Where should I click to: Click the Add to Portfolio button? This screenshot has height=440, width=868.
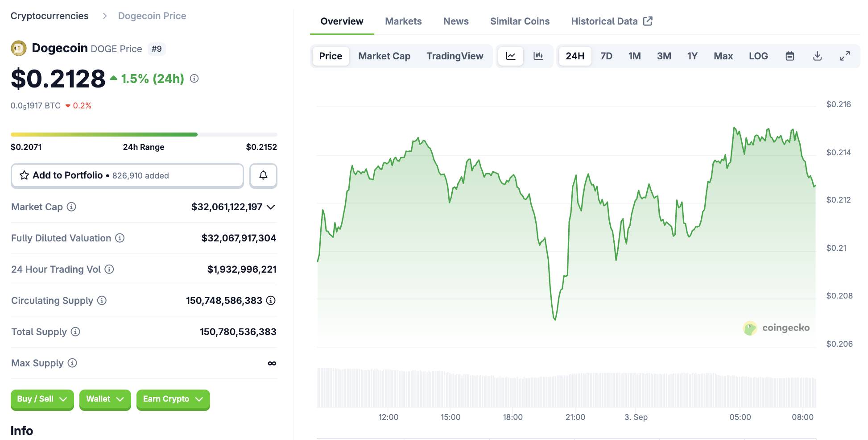tap(127, 175)
